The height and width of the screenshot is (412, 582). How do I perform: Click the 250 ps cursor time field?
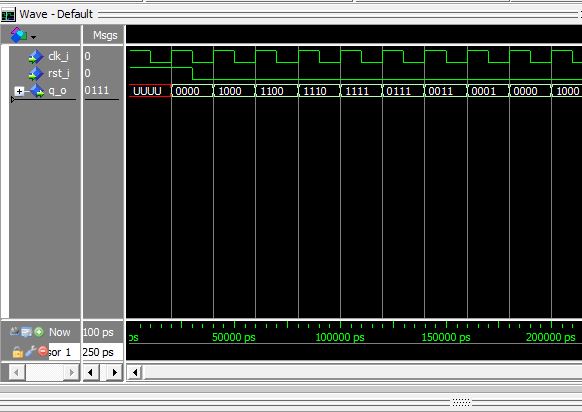pos(103,352)
